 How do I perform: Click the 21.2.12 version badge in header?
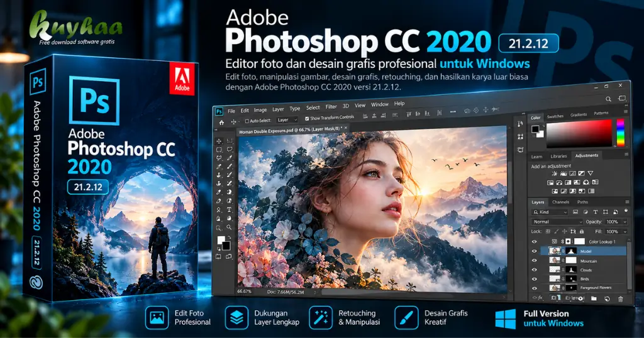click(528, 43)
